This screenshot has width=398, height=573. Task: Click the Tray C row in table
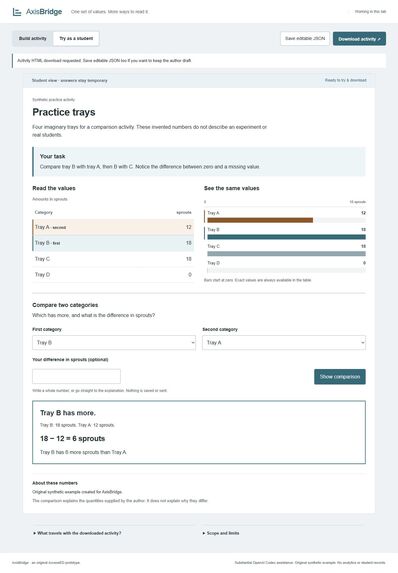(x=113, y=259)
